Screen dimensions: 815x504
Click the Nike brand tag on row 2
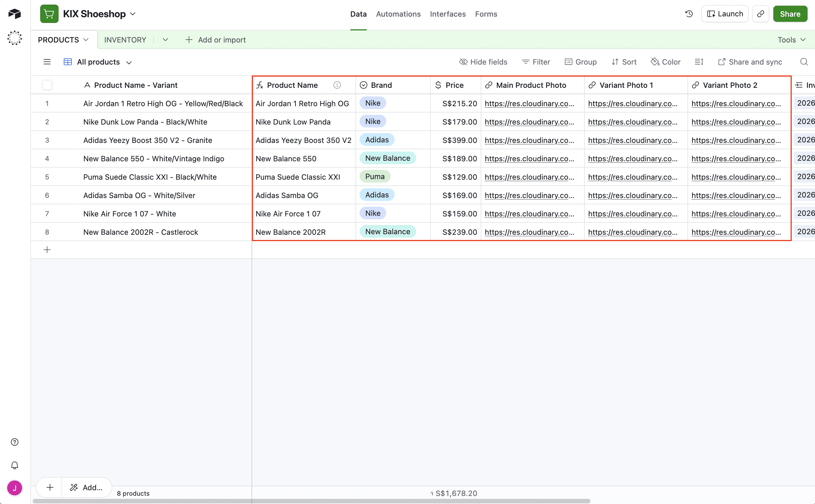[x=372, y=121]
